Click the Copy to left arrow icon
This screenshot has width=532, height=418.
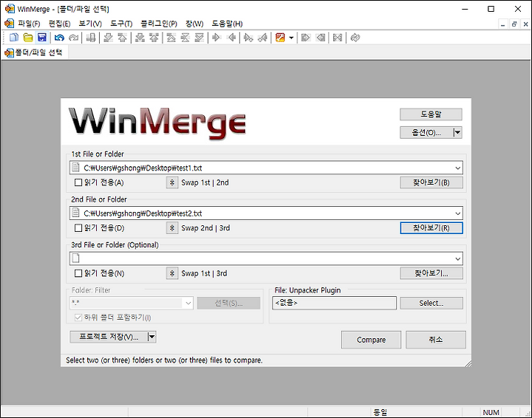pos(231,38)
